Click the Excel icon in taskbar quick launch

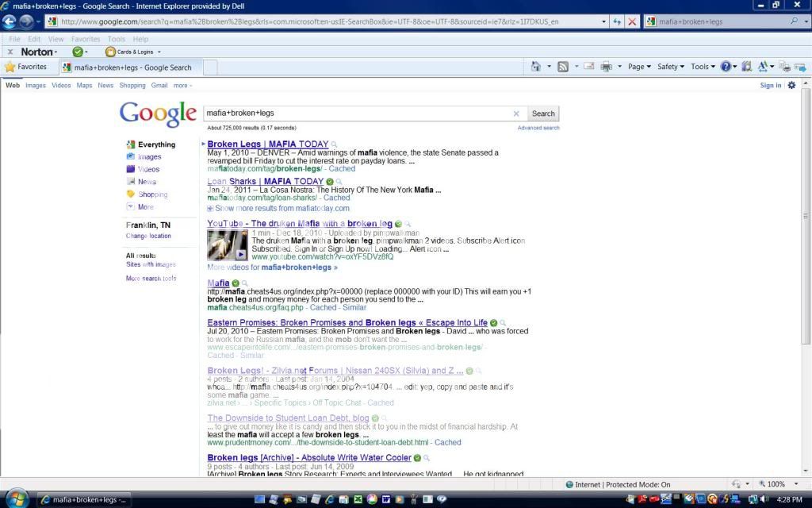pos(358,499)
